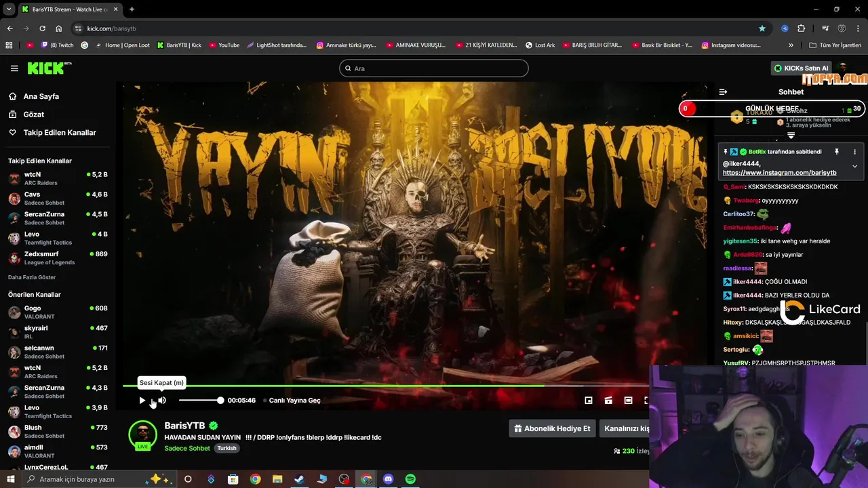Enable mini player mode
Screen dimensions: 868x488
pos(589,401)
